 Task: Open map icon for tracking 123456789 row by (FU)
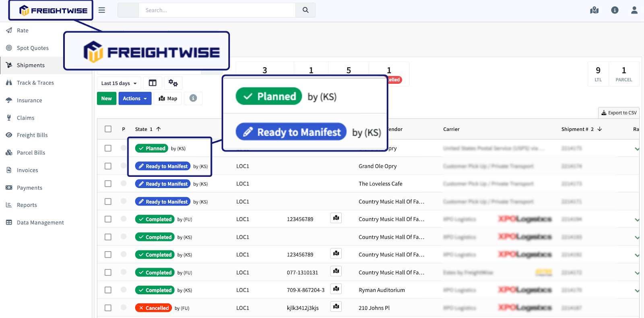point(336,218)
